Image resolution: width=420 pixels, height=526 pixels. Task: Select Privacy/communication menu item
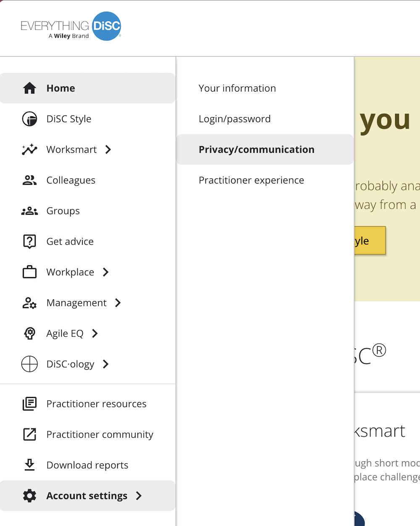[265, 150]
